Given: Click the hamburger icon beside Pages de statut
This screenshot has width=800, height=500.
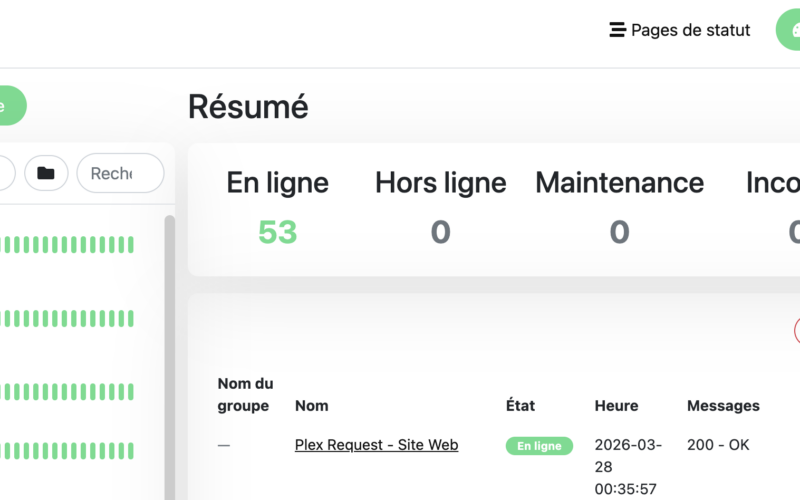Looking at the screenshot, I should pyautogui.click(x=617, y=30).
